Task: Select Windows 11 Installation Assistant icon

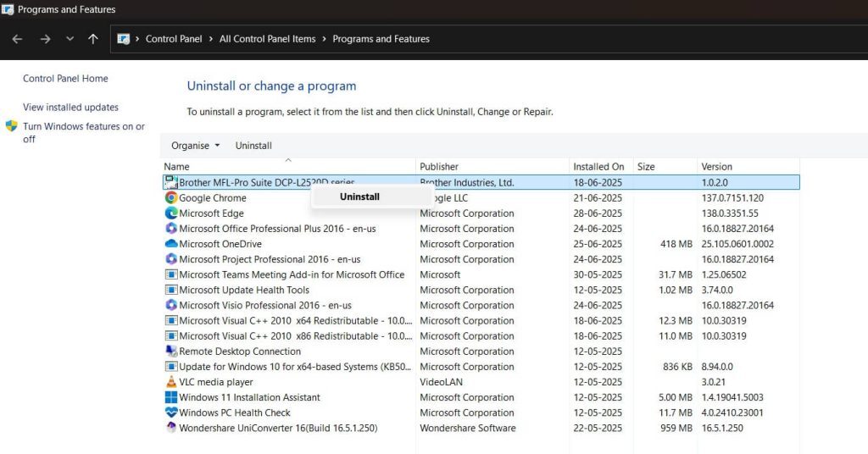Action: pyautogui.click(x=171, y=397)
